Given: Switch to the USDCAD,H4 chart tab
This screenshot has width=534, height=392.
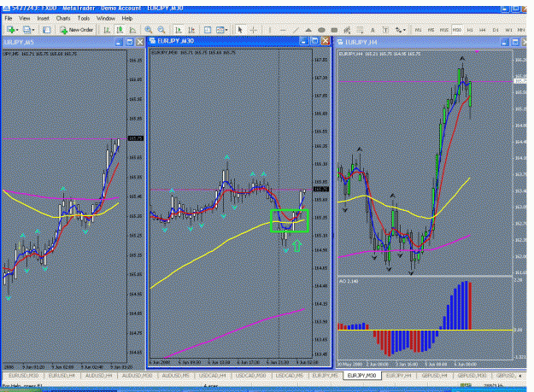Looking at the screenshot, I should [213, 375].
